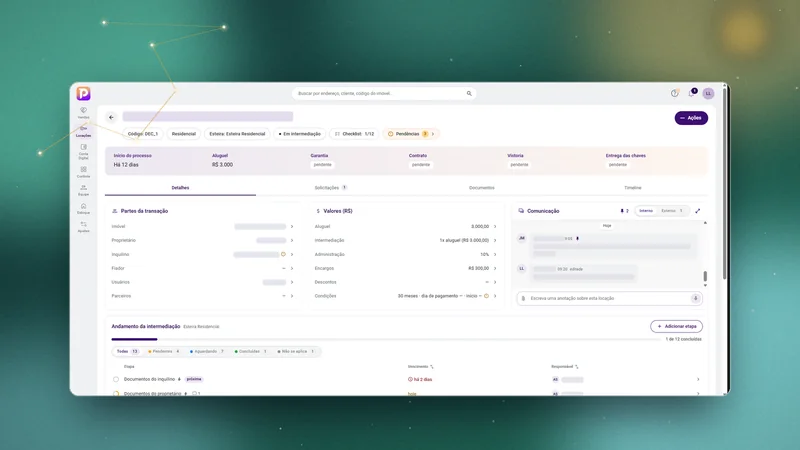Click the JM avatar in chat
Screen dimensions: 800x450
521,238
